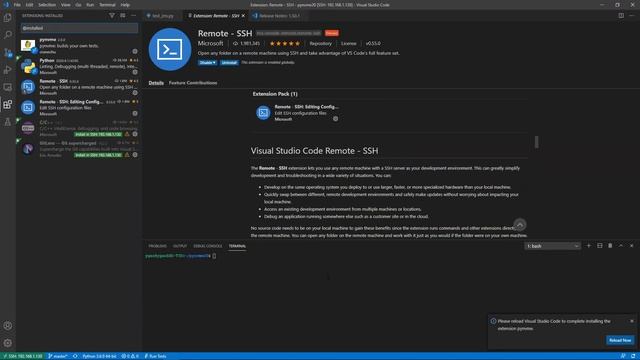640x360 pixels.
Task: Click the Run Tests status bar item
Action: 155,356
